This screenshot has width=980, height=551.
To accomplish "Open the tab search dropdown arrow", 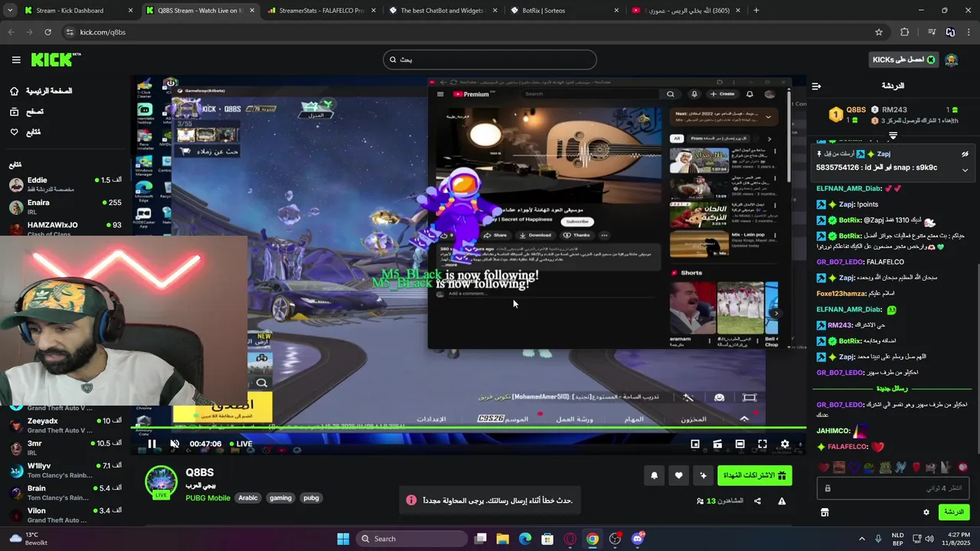I will [x=9, y=11].
